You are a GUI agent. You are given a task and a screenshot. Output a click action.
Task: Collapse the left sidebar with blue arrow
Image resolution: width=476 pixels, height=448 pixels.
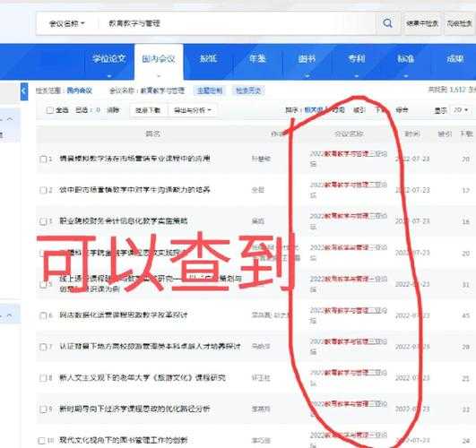24,91
